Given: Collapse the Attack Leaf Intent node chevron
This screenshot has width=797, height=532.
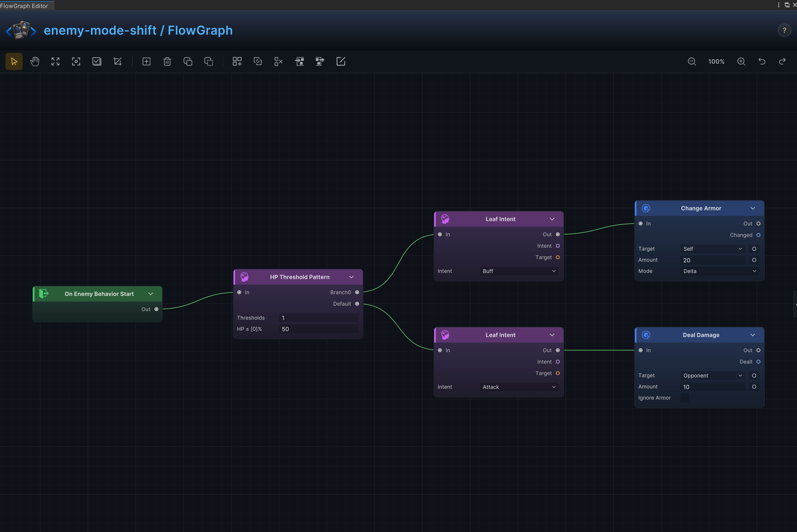Looking at the screenshot, I should pos(552,335).
